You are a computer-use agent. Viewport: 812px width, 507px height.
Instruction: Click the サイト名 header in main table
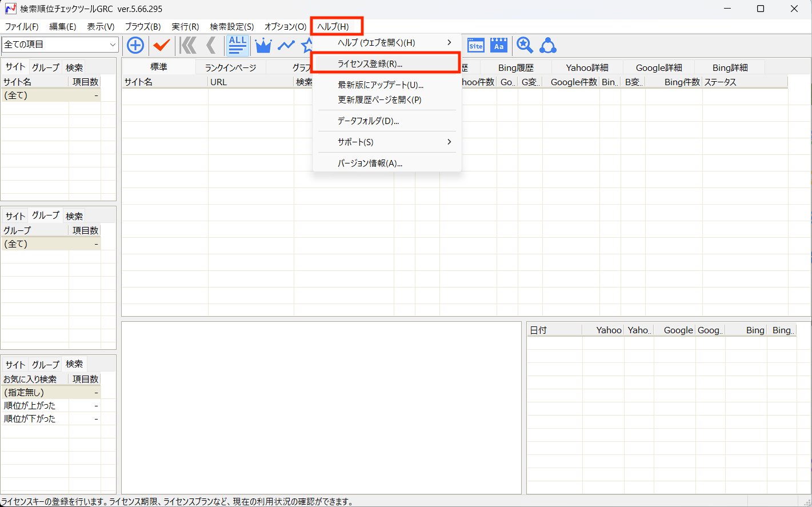(x=165, y=82)
